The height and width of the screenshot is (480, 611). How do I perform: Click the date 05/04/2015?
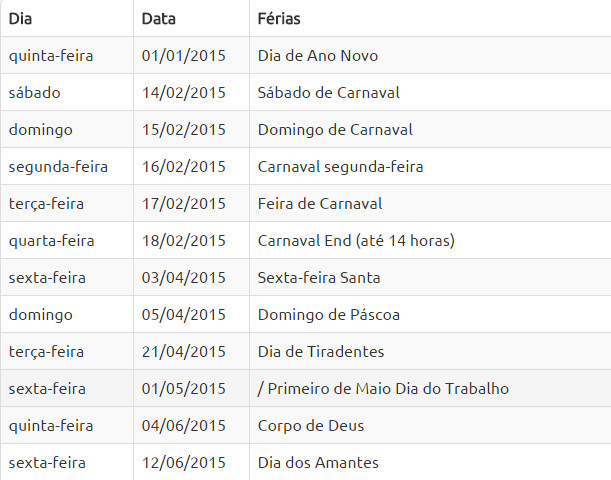click(184, 315)
